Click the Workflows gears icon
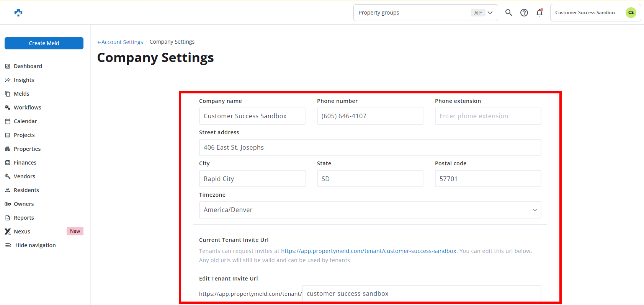 [x=8, y=108]
